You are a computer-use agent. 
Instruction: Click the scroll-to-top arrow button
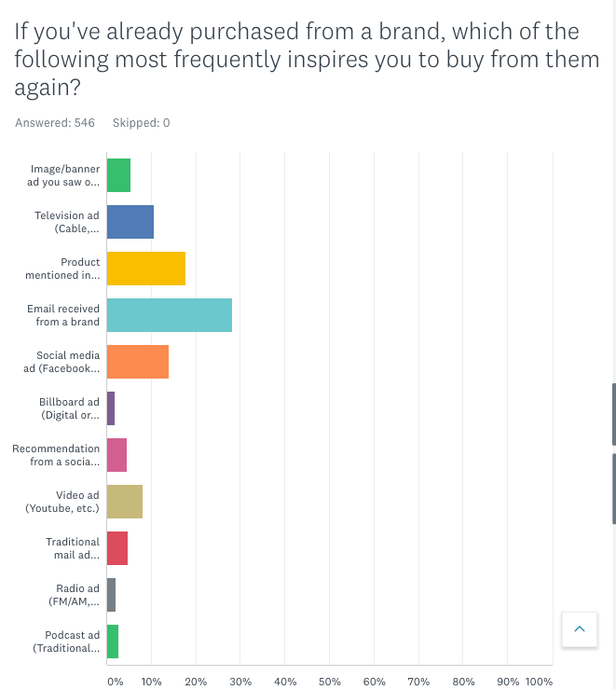point(579,630)
